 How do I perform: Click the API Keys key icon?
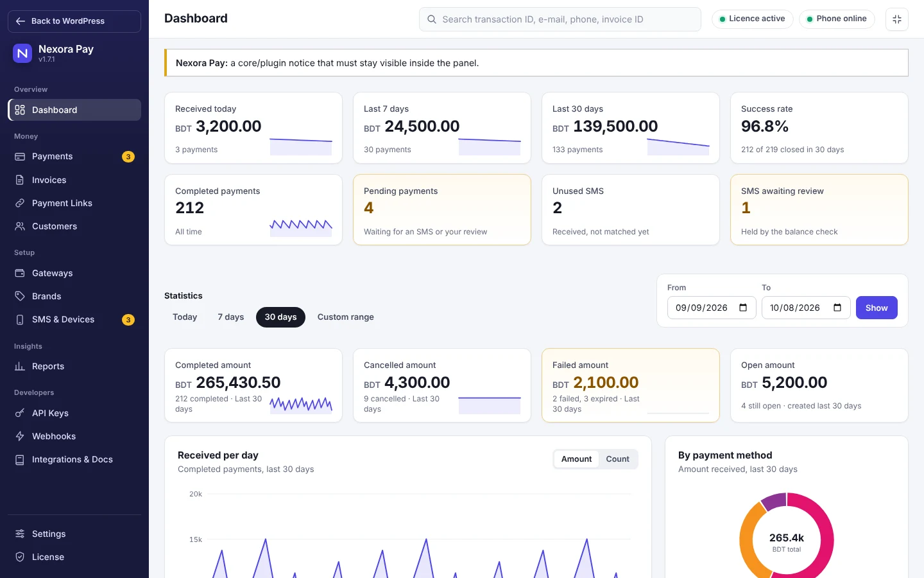click(20, 413)
